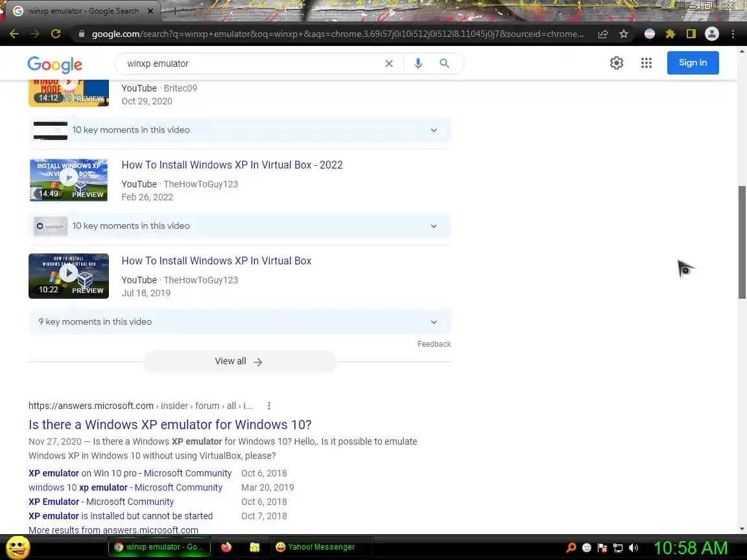Open Is there a Windows XP emulator for Windows 10?
Image resolution: width=747 pixels, height=560 pixels.
tap(170, 425)
